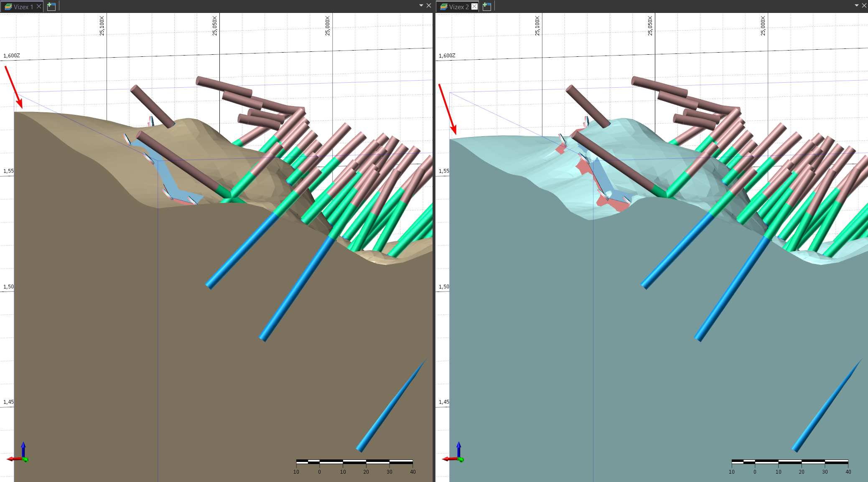Switch to the Vizex 2 tab
This screenshot has height=482, width=868.
pos(458,7)
